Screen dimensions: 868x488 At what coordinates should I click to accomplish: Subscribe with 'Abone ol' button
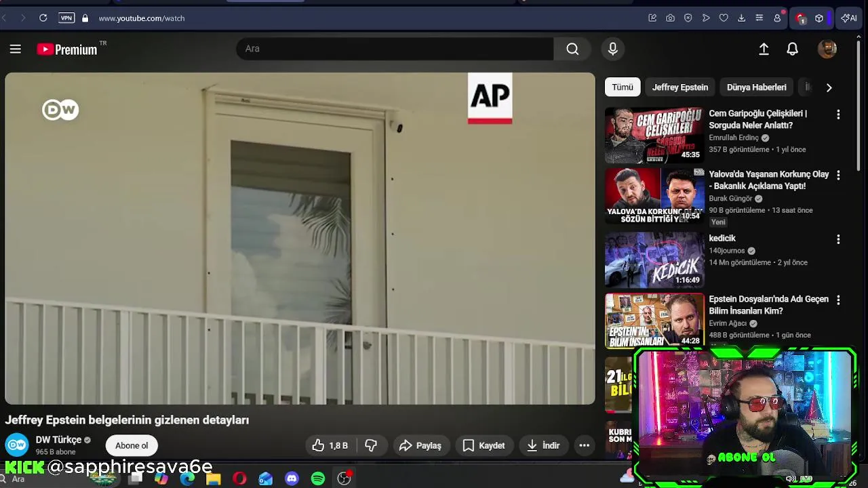[x=132, y=445]
